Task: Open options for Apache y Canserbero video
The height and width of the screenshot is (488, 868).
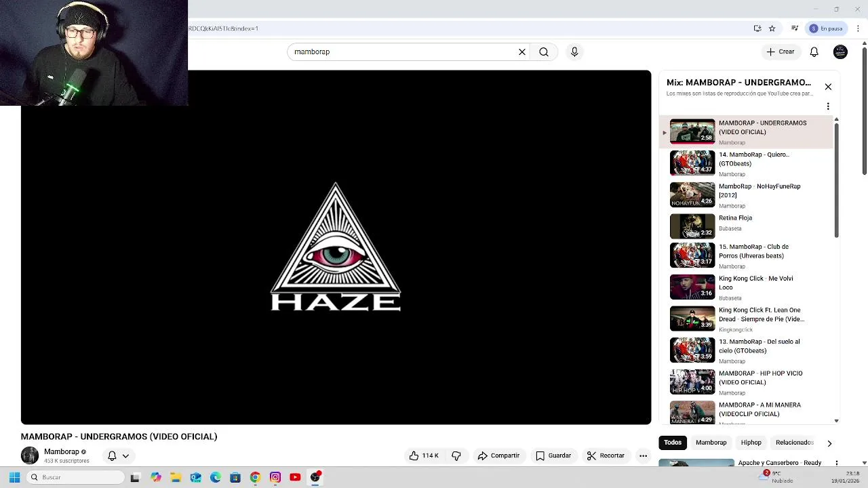Action: [836, 464]
